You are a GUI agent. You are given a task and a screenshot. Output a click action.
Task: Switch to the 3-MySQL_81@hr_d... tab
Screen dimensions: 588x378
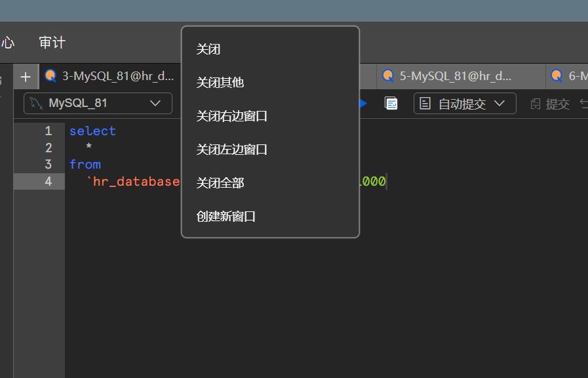pos(111,76)
